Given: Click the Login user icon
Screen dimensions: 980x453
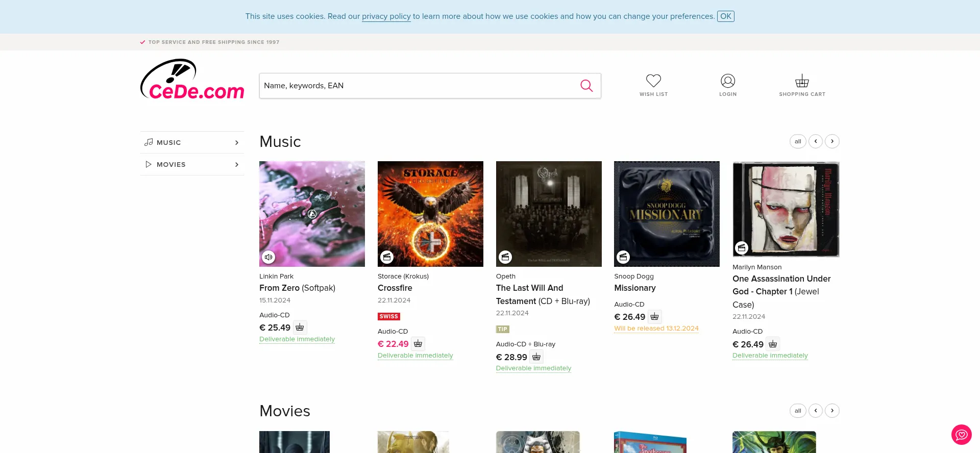Looking at the screenshot, I should (728, 81).
